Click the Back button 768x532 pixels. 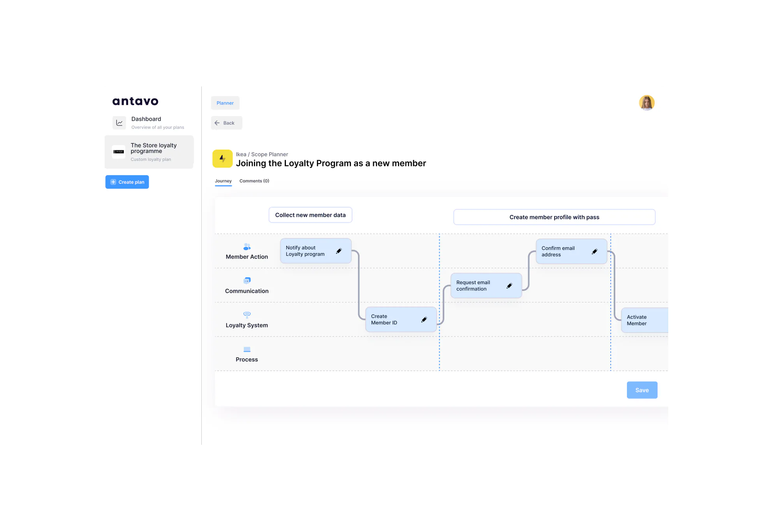pos(226,123)
